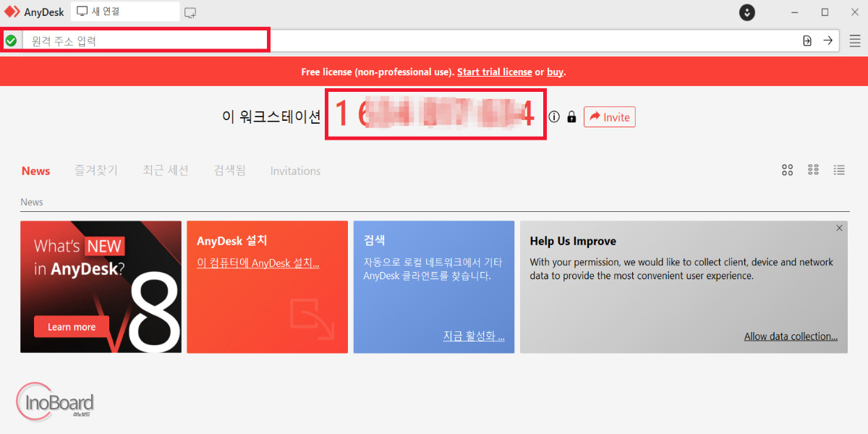The width and height of the screenshot is (868, 434).
Task: Switch to the 검색됨 tab
Action: coord(229,171)
